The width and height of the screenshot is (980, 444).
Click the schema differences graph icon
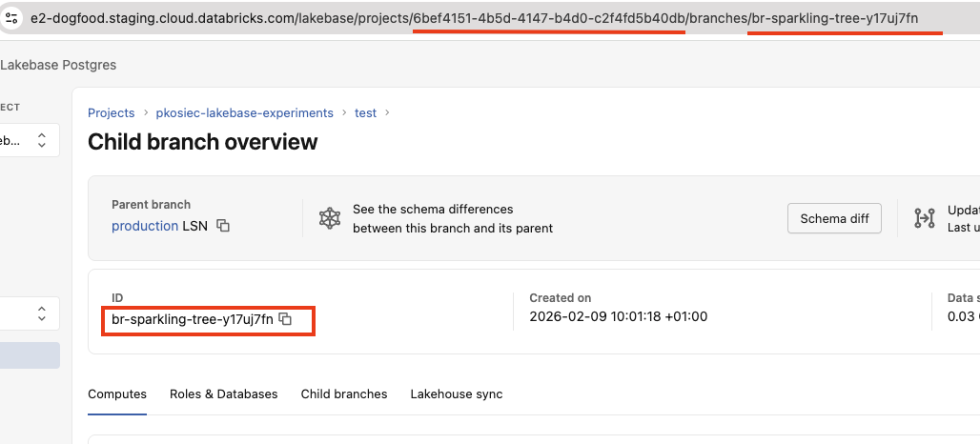click(x=330, y=218)
